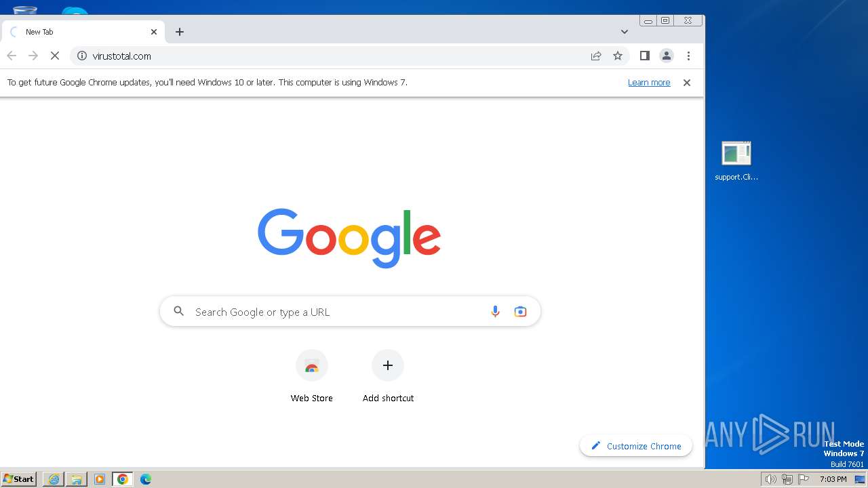Screen dimensions: 868x488
Task: View site information icon beside virustotal.com
Action: point(82,56)
